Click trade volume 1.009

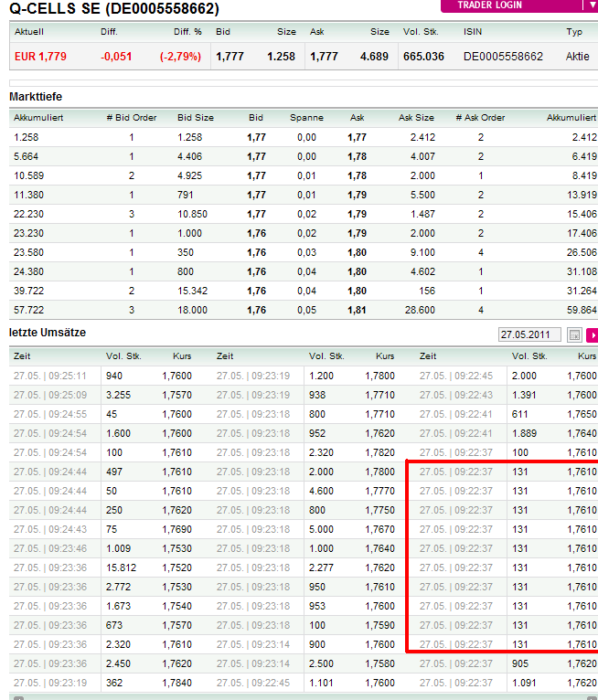pyautogui.click(x=118, y=548)
